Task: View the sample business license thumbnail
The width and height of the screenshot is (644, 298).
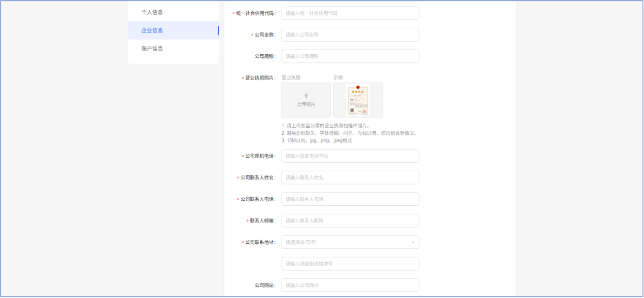Action: point(358,100)
